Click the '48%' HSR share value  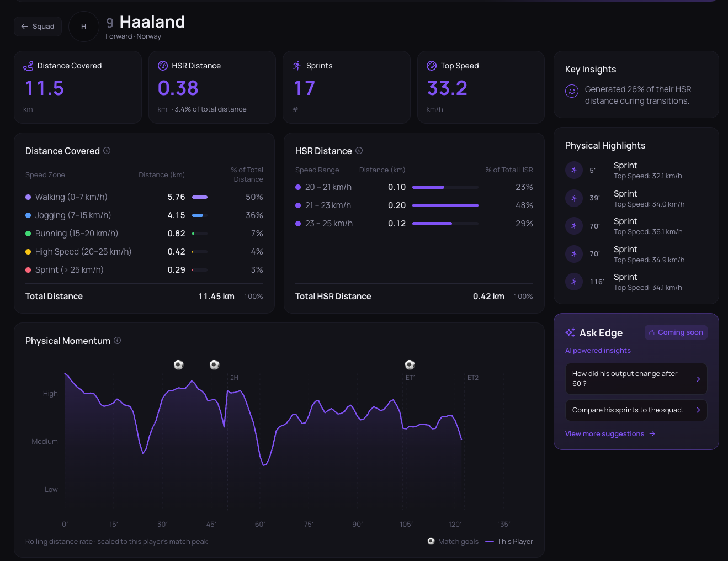click(524, 205)
